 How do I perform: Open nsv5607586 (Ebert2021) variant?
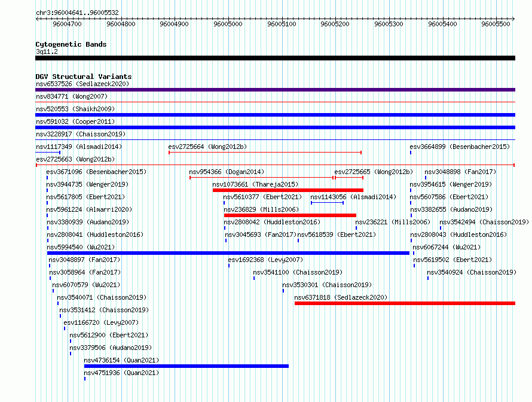pyautogui.click(x=450, y=197)
